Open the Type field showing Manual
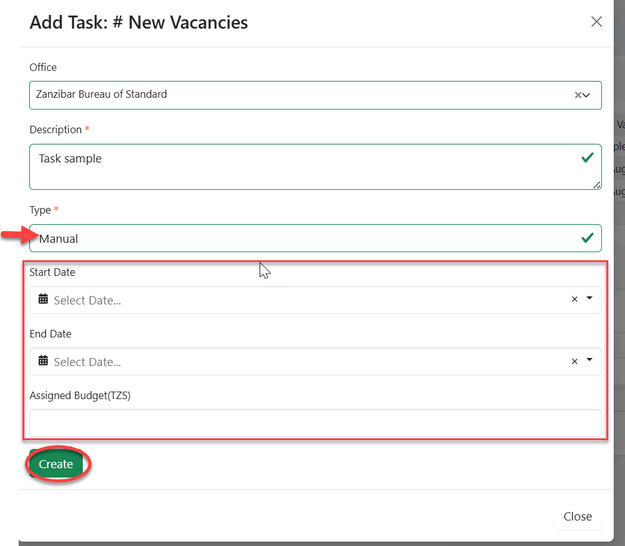Screen dimensions: 625x546 coord(300,238)
